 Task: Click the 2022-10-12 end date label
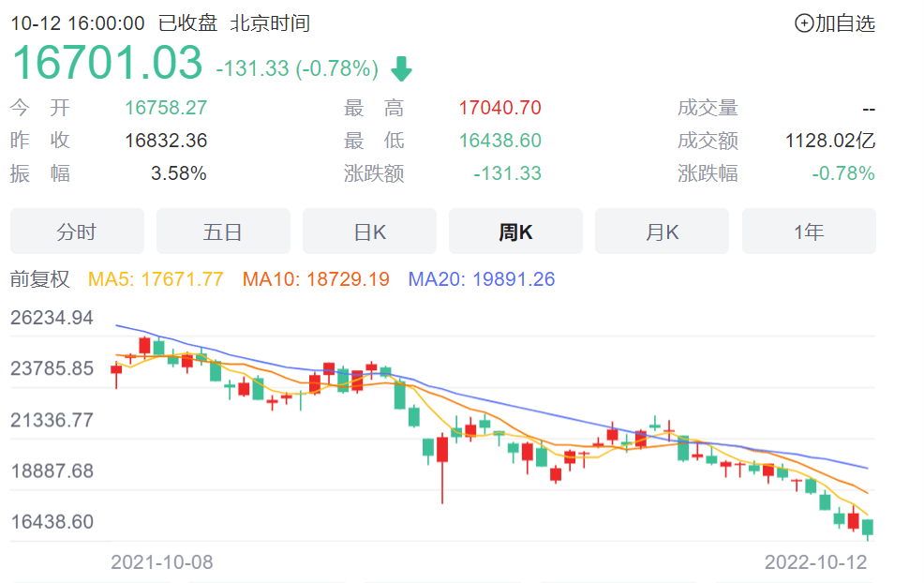pos(816,561)
